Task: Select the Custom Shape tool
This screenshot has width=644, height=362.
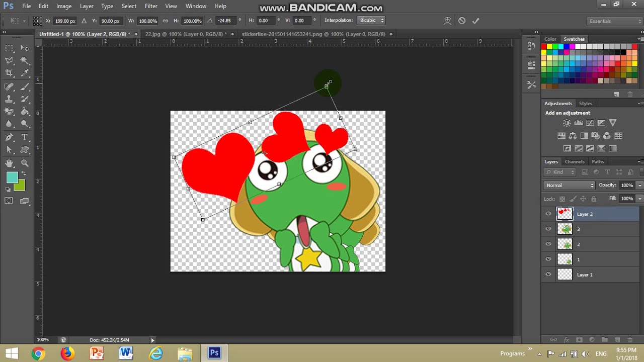Action: (25, 150)
